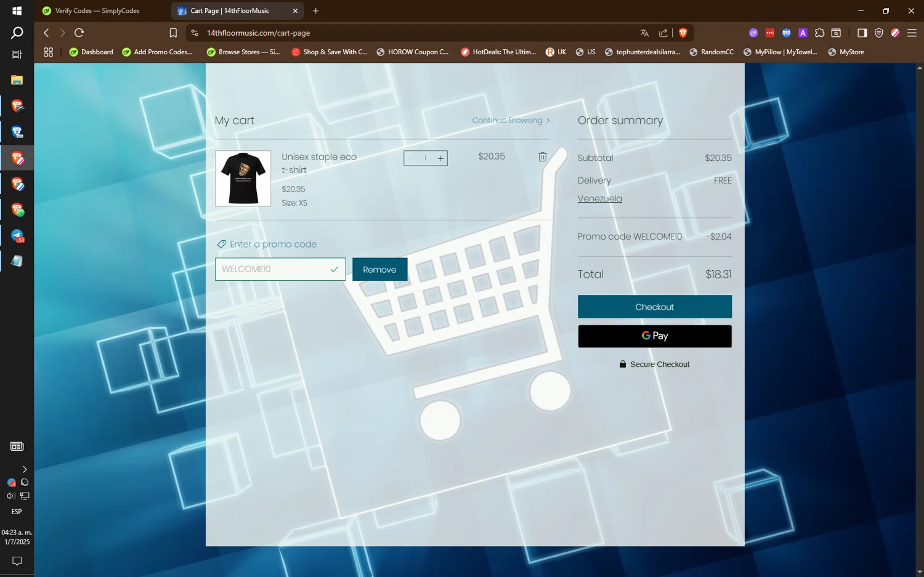Open Windows Search from the taskbar

17,33
